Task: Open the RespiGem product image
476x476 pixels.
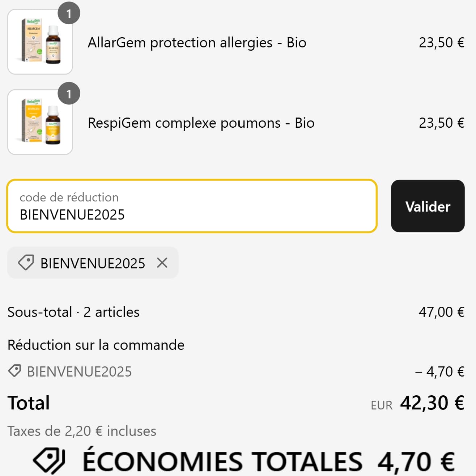Action: pyautogui.click(x=40, y=122)
